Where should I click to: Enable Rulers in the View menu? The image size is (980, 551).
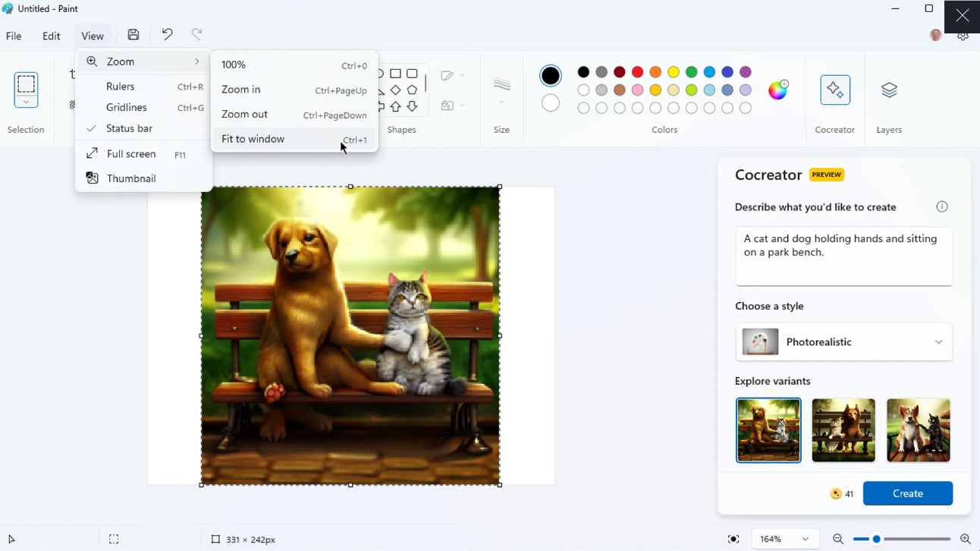point(143,87)
